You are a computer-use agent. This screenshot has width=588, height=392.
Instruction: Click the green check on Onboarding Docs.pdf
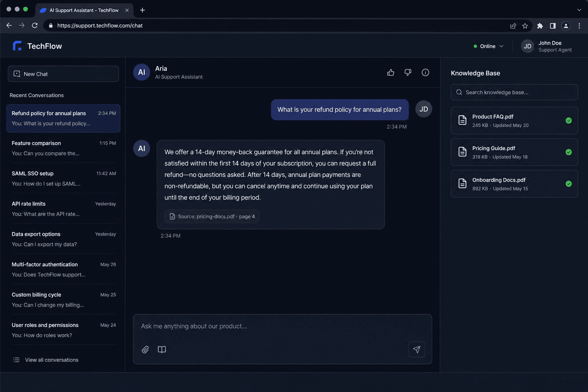coord(569,184)
